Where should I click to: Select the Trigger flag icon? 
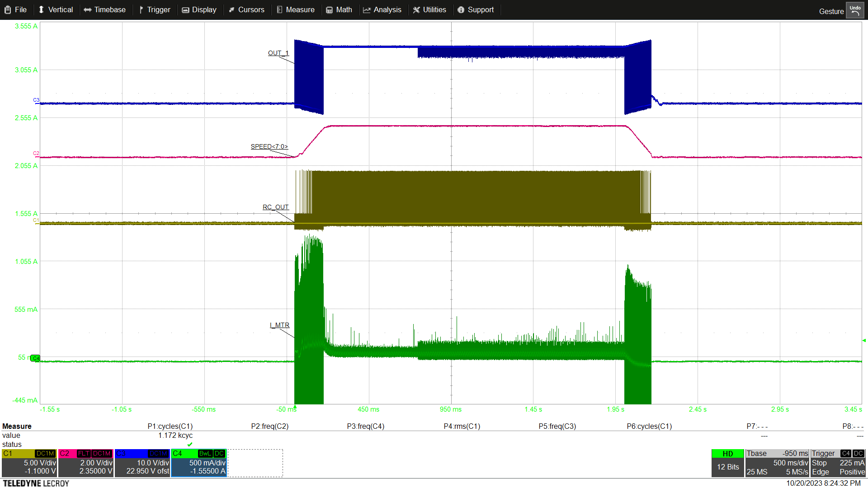pyautogui.click(x=141, y=9)
